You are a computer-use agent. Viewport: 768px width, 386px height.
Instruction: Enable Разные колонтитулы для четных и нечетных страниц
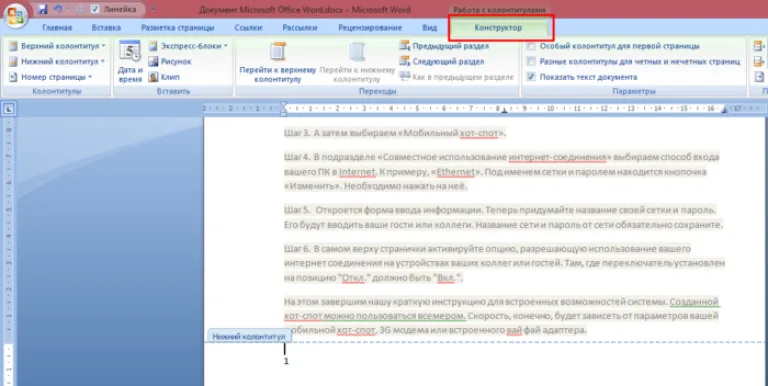531,62
